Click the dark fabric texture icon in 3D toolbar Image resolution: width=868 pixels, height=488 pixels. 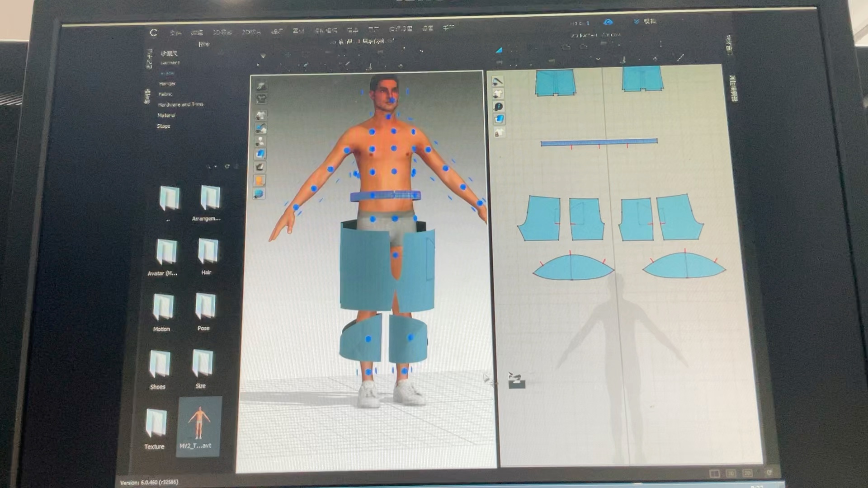point(260,167)
